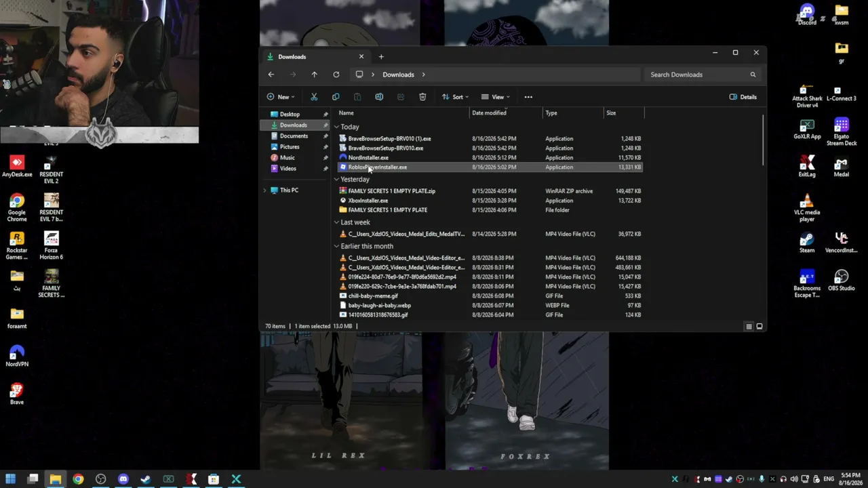Screen dimensions: 868x488
Task: Sort files by the Size column header
Action: tap(623, 113)
